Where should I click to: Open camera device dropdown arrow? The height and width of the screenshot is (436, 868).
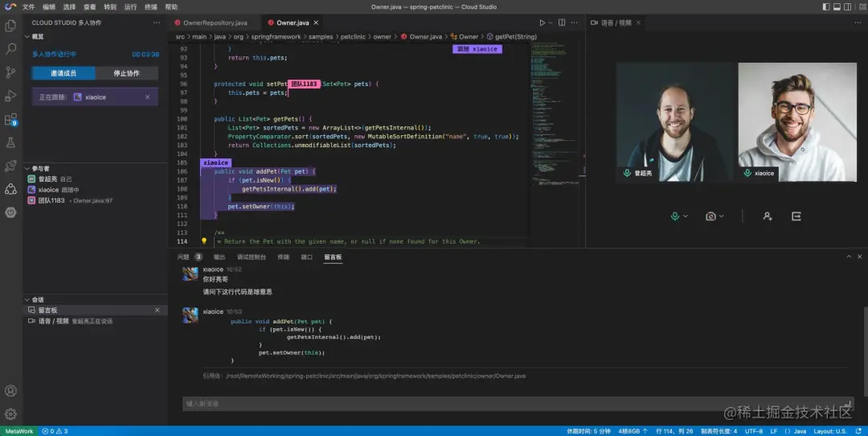tap(721, 216)
